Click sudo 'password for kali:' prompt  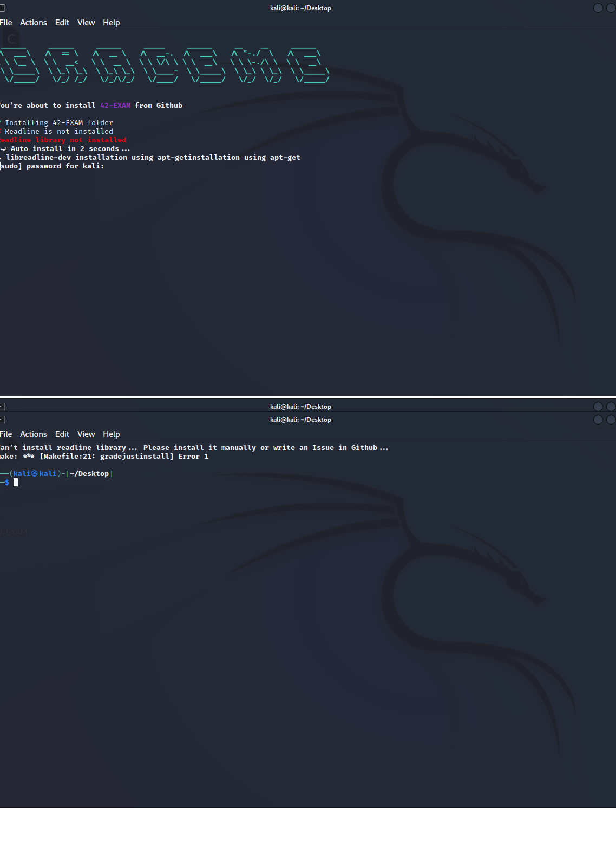tap(52, 166)
